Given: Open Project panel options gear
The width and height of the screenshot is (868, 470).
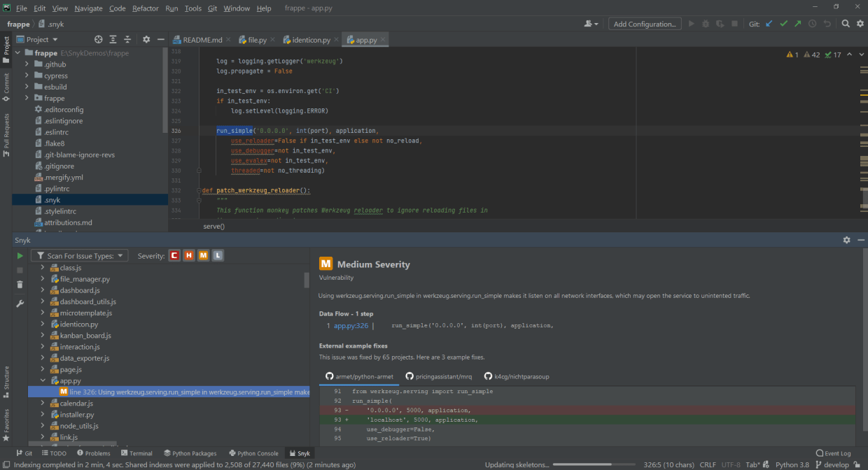Looking at the screenshot, I should click(x=146, y=40).
